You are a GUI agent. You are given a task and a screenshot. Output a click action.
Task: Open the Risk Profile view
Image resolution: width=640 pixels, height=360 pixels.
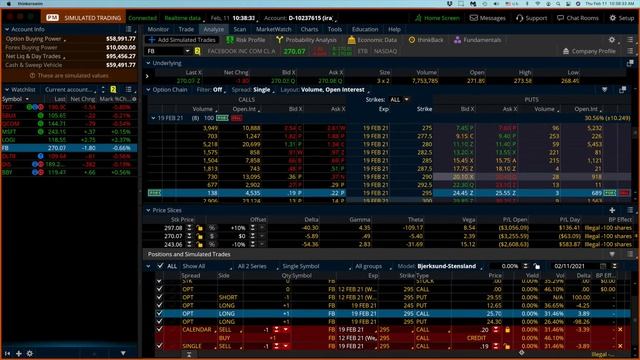pyautogui.click(x=246, y=40)
